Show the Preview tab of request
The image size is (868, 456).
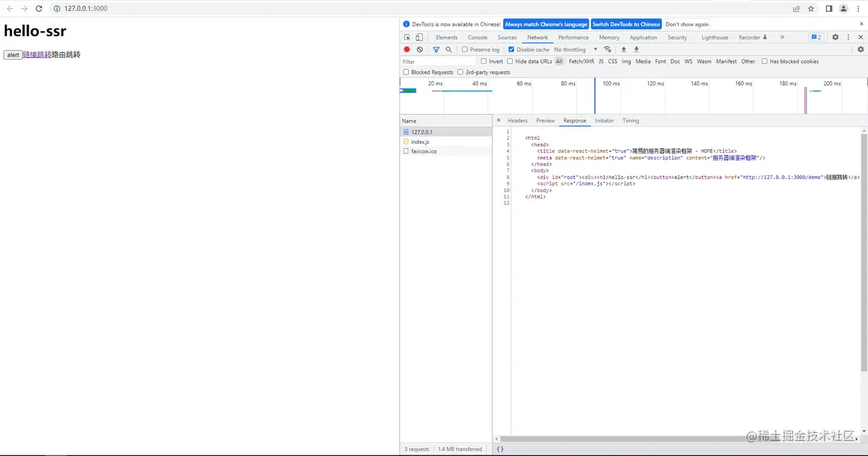click(x=545, y=121)
